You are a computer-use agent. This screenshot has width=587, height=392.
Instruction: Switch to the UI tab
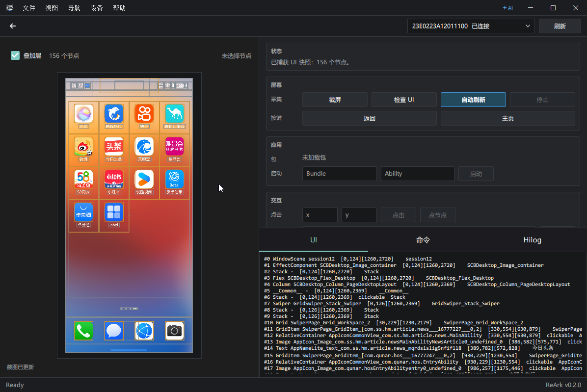pos(314,240)
